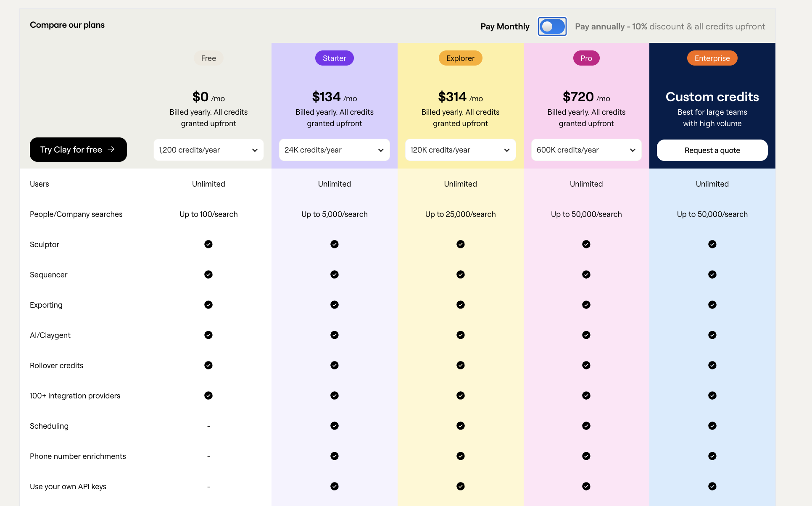Click the Sculptor checkmark under Starter plan
812x506 pixels.
coord(335,244)
